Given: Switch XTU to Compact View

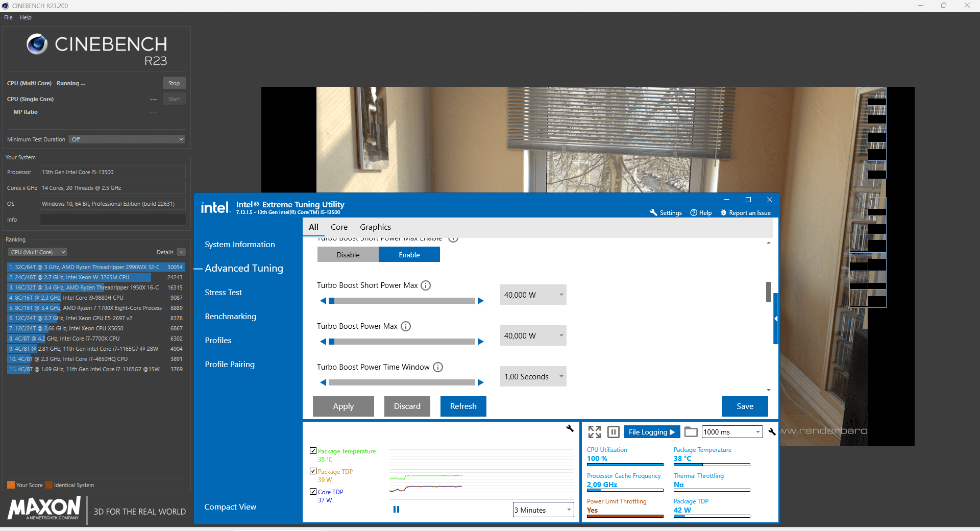Looking at the screenshot, I should 230,507.
